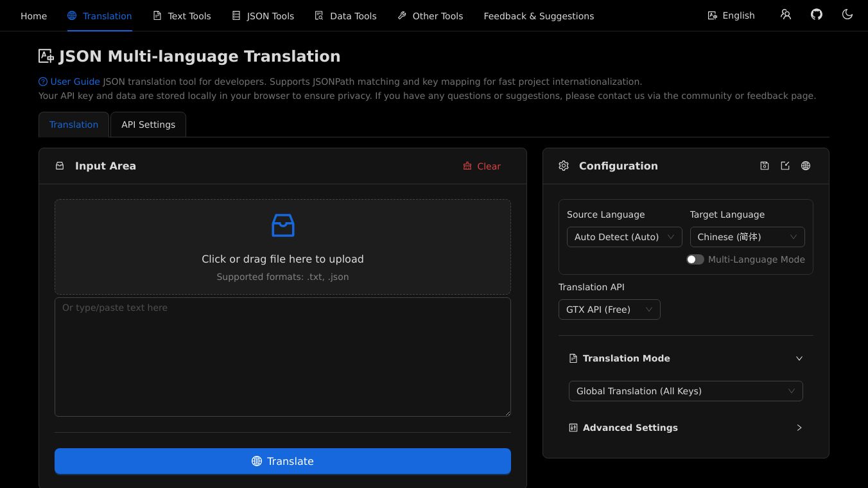This screenshot has width=868, height=488.
Task: Open the GitHub repository icon
Action: (817, 15)
